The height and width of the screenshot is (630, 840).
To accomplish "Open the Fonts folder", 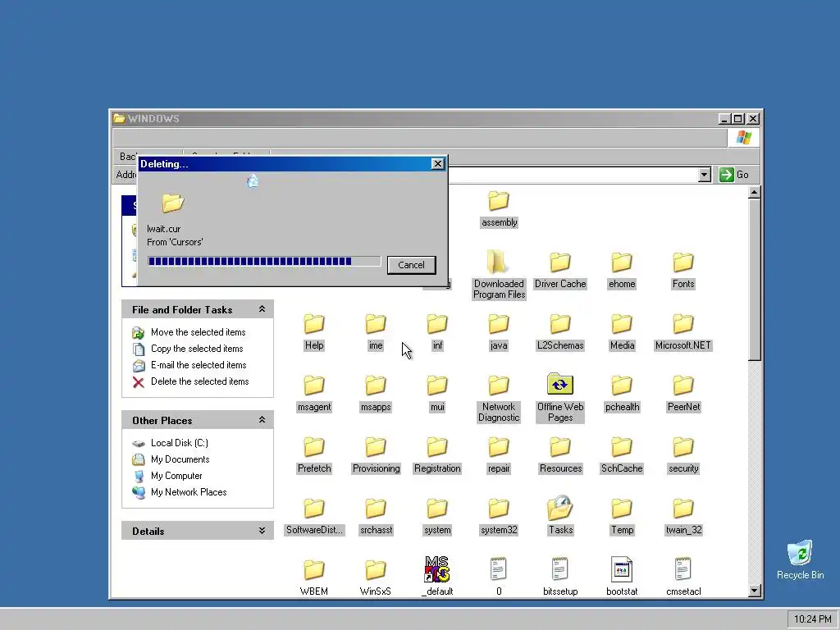I will tap(683, 271).
